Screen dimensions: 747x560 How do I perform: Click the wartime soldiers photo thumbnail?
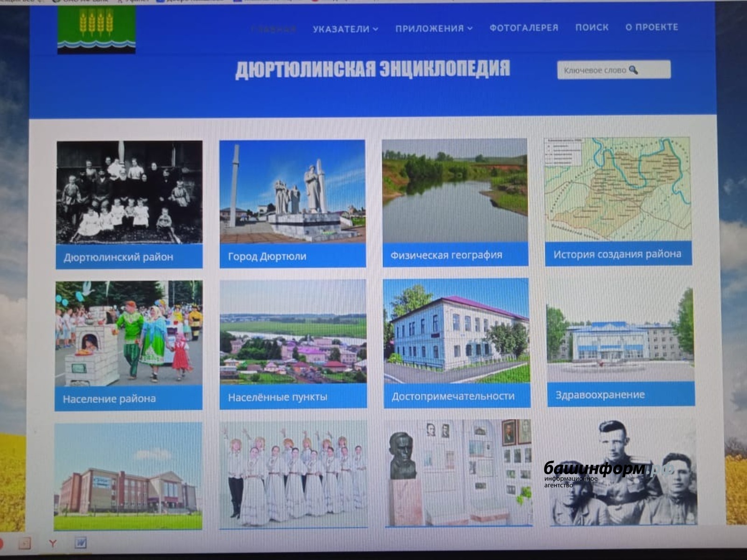coord(623,471)
